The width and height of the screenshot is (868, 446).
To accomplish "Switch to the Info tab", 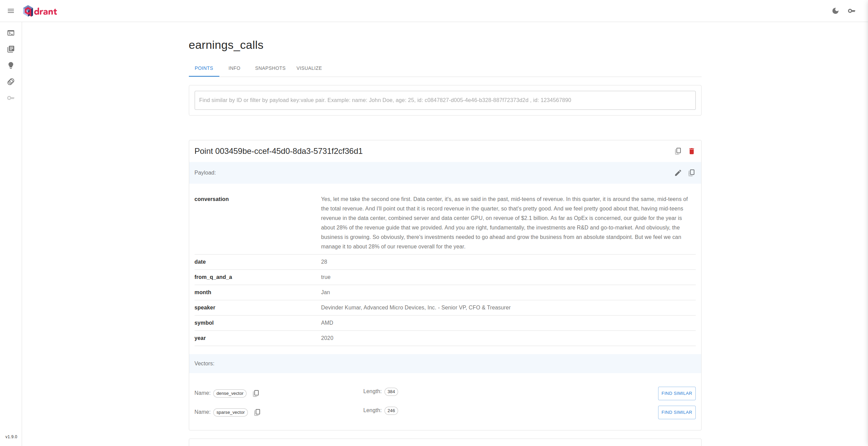I will coord(234,68).
